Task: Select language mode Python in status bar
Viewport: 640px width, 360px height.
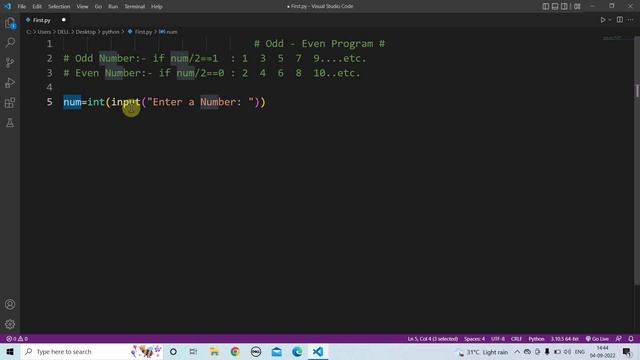Action: click(x=536, y=339)
